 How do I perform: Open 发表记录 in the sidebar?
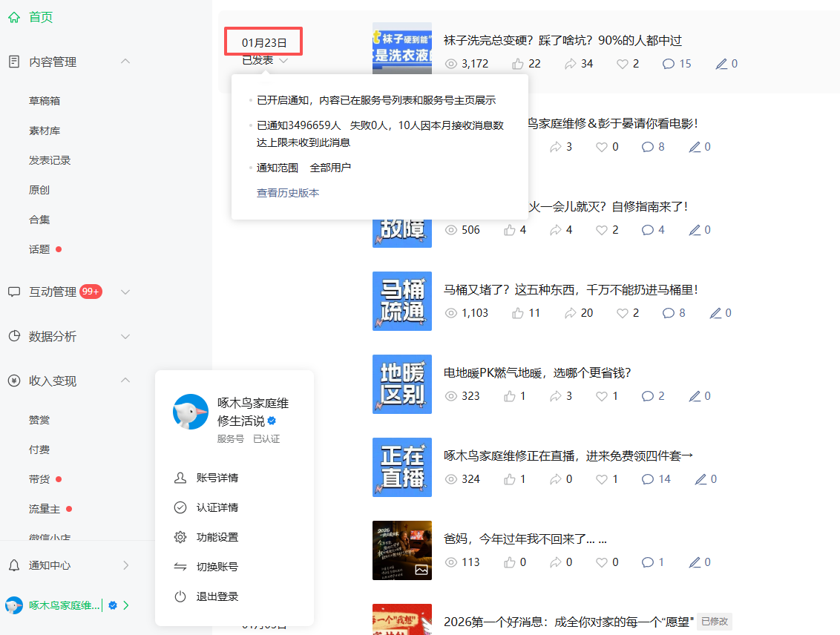tap(50, 160)
